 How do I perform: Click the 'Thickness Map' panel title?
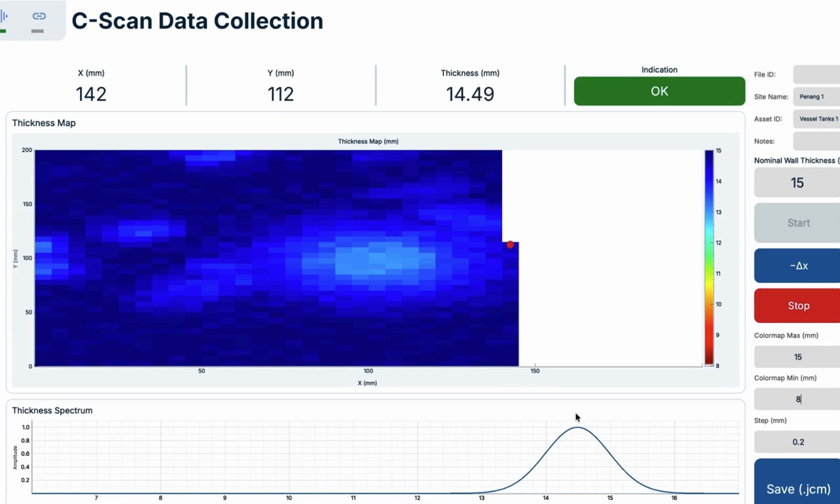tap(43, 123)
